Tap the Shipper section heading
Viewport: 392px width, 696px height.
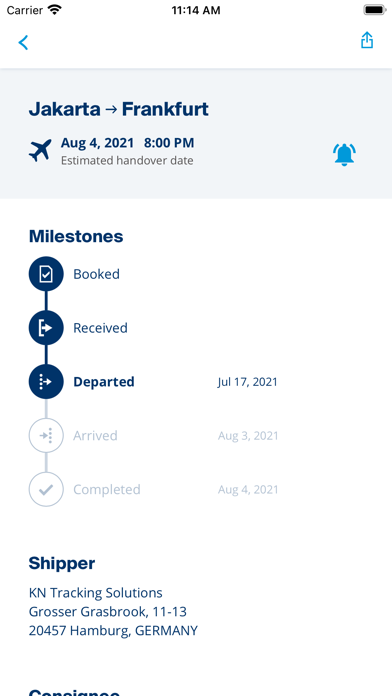point(62,564)
